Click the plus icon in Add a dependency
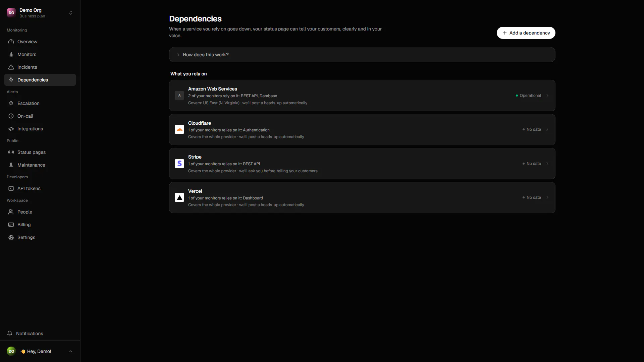The image size is (644, 362). click(x=505, y=33)
